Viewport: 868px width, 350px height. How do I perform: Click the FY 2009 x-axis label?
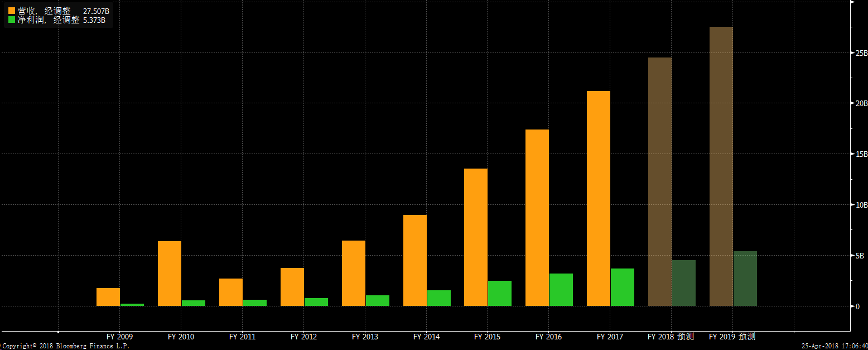point(120,337)
